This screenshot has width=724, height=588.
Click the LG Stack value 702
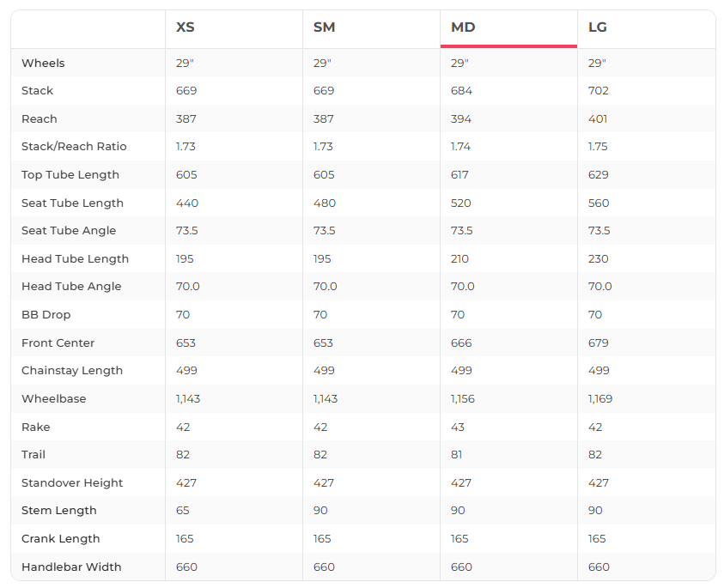point(599,91)
